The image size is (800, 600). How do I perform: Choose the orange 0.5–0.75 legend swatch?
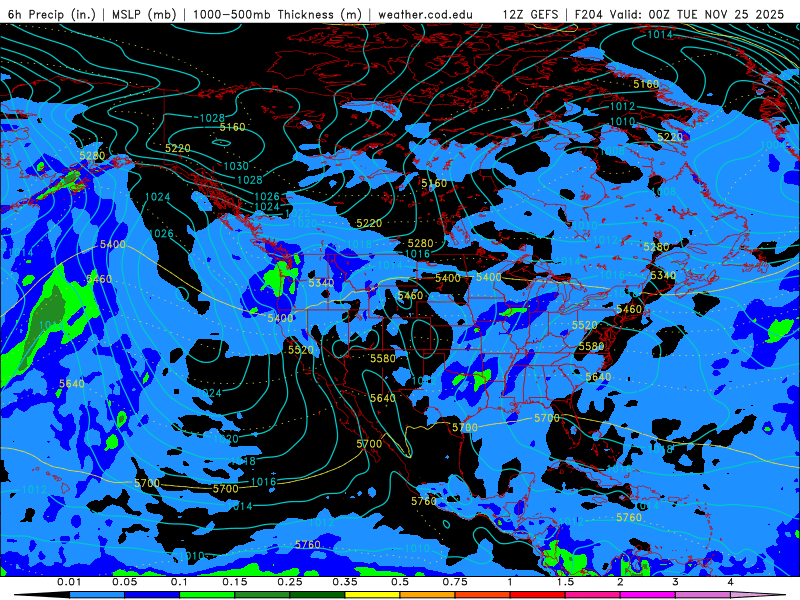click(x=428, y=595)
